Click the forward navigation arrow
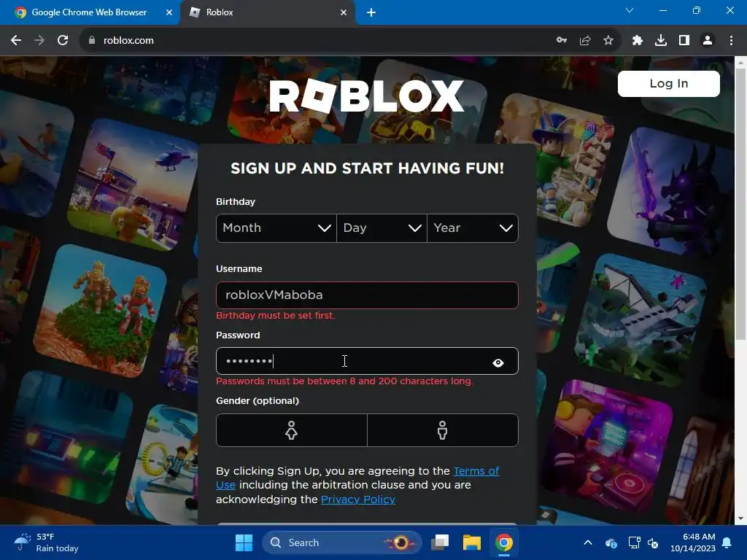The image size is (747, 560). 39,41
